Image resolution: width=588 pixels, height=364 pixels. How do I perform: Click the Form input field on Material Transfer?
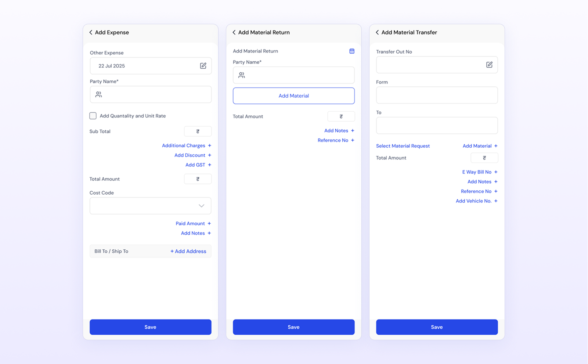(437, 95)
